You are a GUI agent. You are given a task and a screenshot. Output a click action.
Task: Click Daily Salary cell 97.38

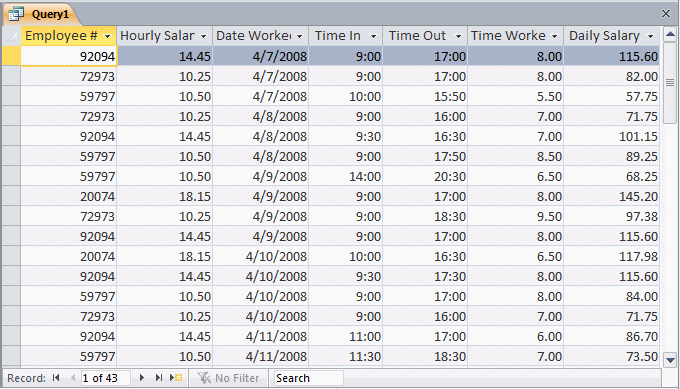point(611,216)
